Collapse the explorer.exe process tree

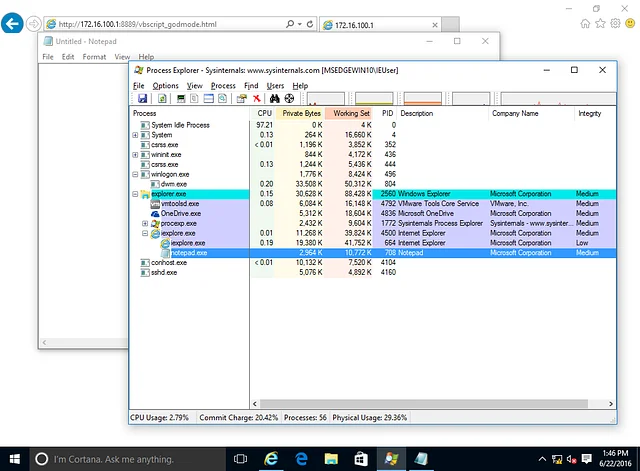(x=135, y=194)
